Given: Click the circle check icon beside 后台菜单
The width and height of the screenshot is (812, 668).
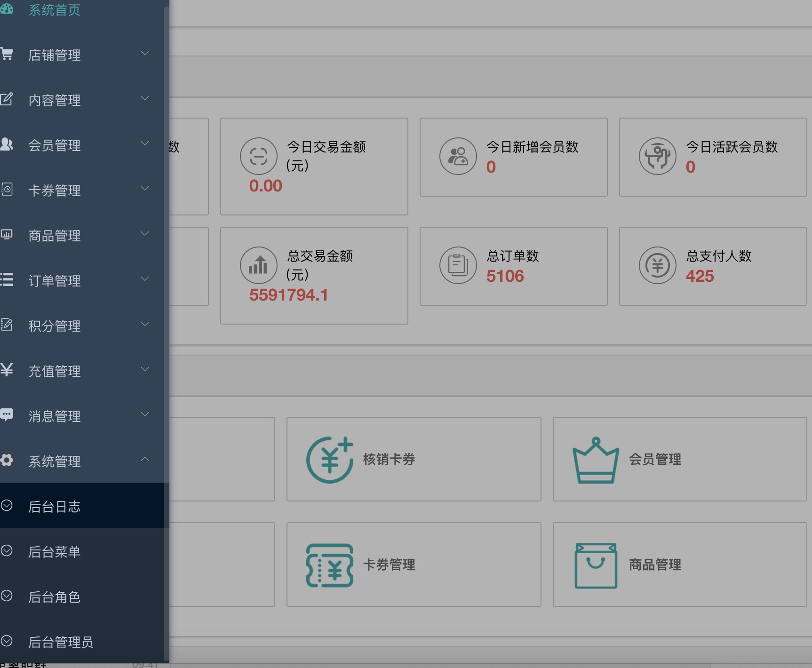Looking at the screenshot, I should click(x=7, y=550).
